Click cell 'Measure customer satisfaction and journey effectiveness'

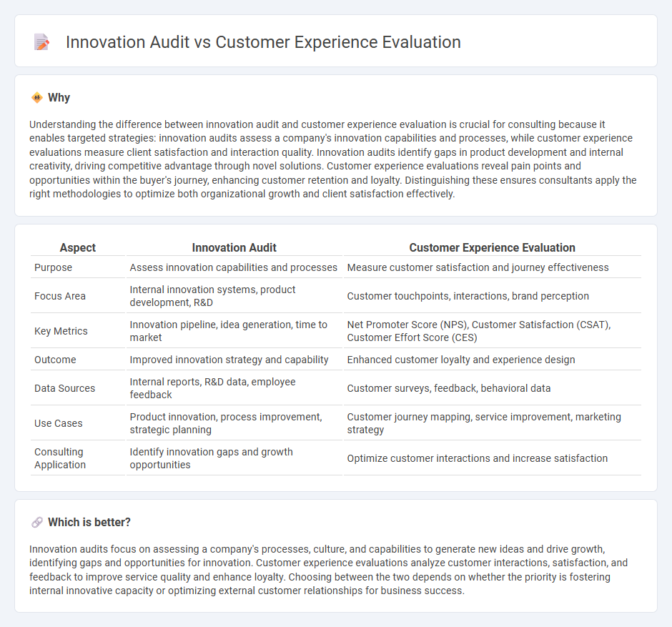click(x=492, y=267)
